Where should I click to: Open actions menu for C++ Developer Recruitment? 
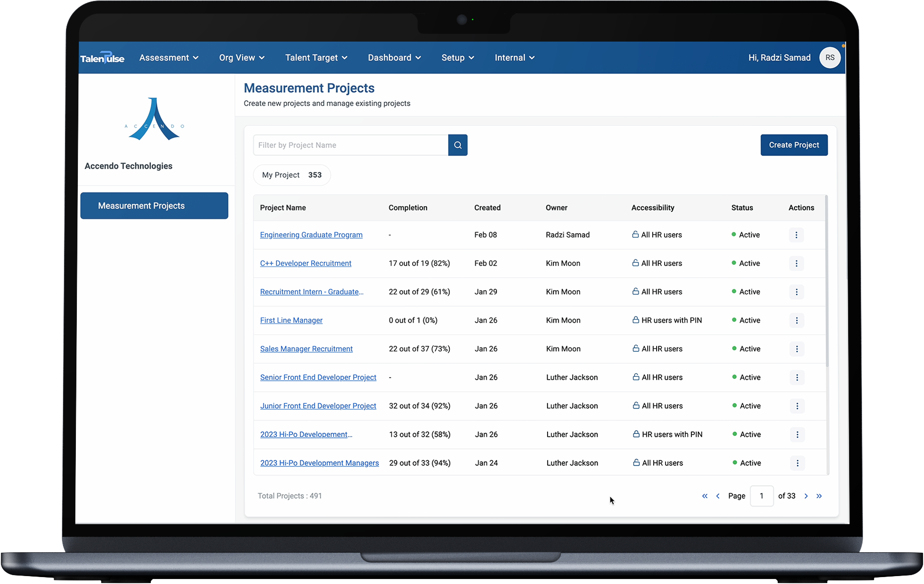tap(797, 263)
